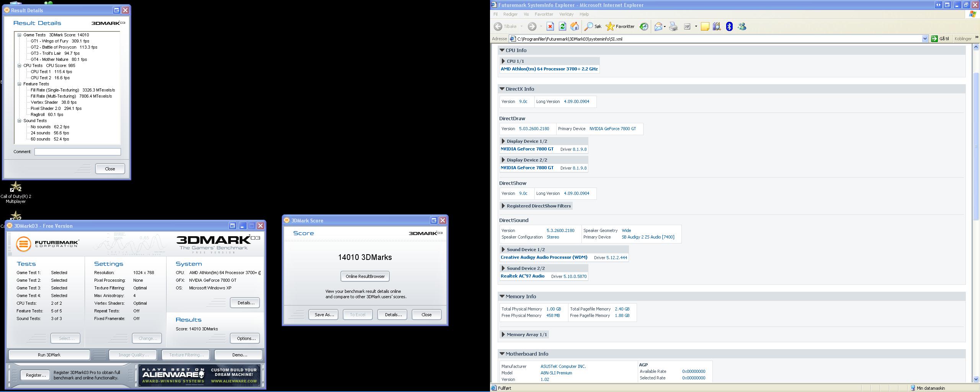Go to Home page icon in IE
Viewport: 980px width, 392px height.
click(575, 26)
